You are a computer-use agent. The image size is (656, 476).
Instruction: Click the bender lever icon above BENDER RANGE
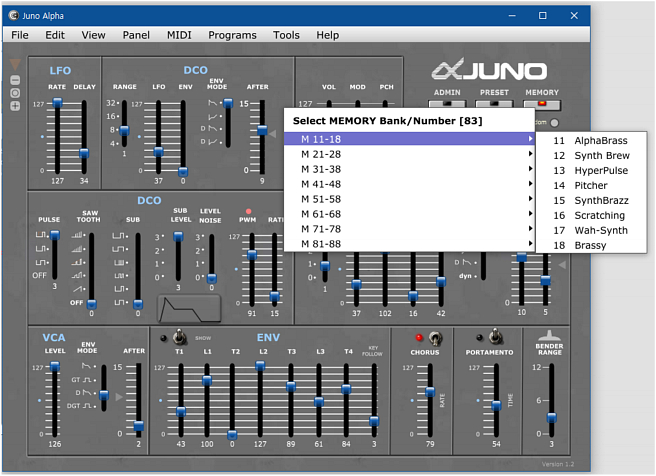pos(549,335)
